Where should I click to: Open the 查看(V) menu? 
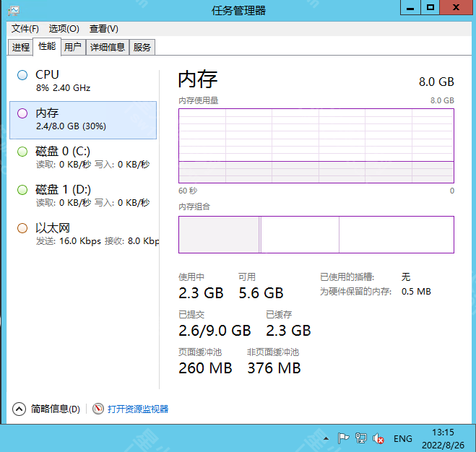(x=103, y=29)
